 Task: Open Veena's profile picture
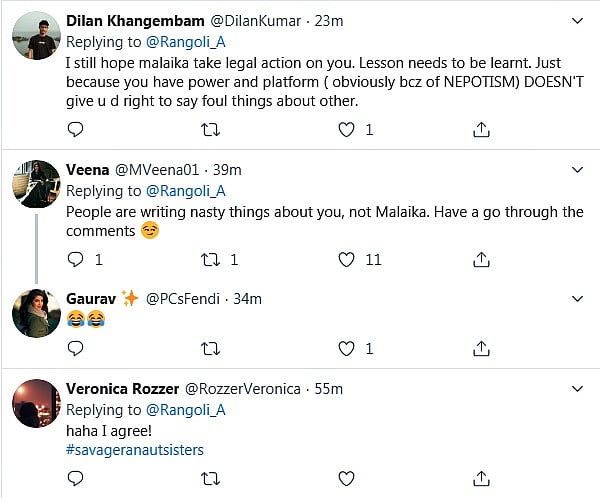tap(36, 185)
